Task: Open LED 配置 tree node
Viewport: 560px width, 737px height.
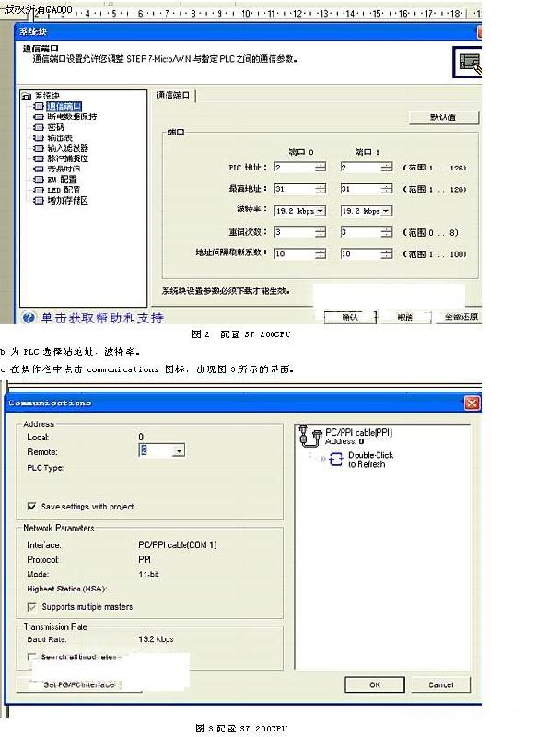Action: (x=63, y=189)
